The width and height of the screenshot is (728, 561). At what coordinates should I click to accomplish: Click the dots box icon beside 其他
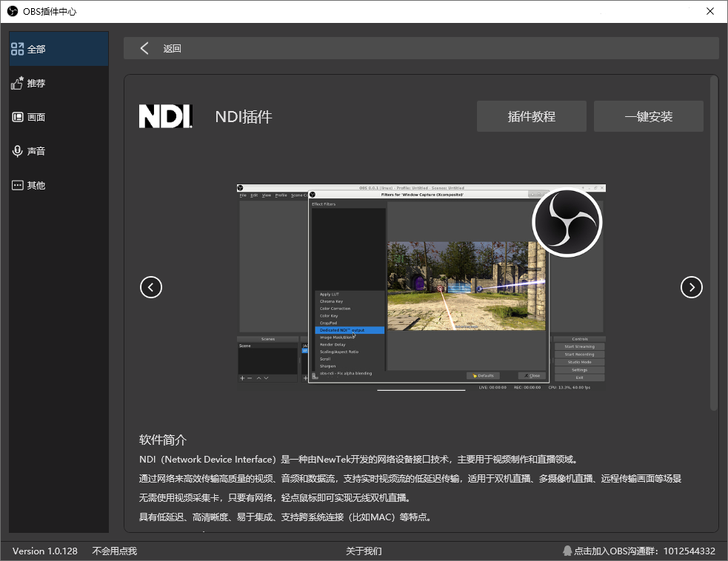[x=17, y=185]
